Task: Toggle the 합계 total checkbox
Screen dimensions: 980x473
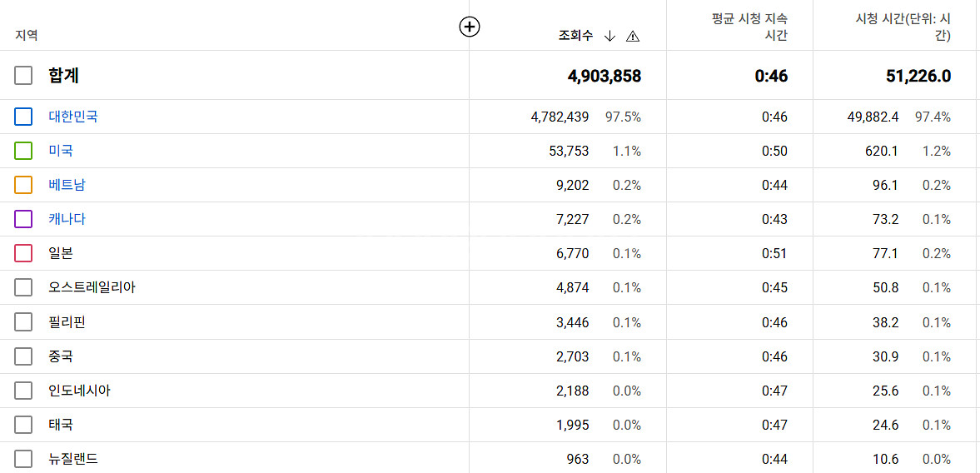Action: 23,76
